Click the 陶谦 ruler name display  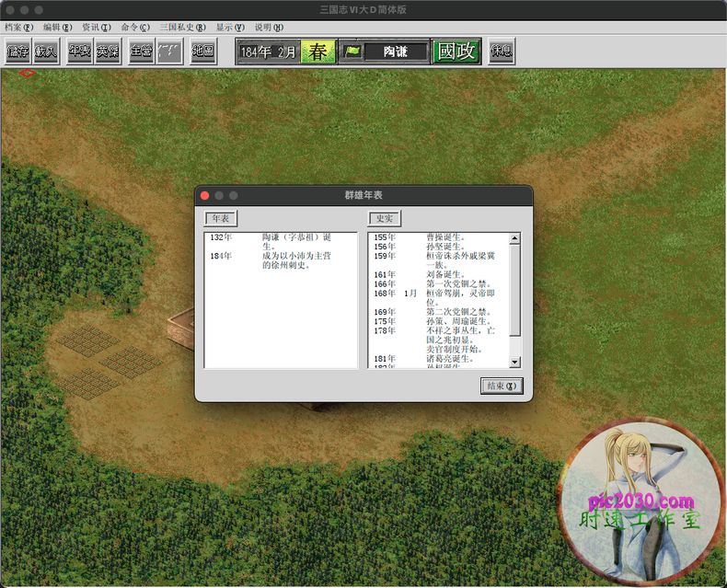(396, 52)
